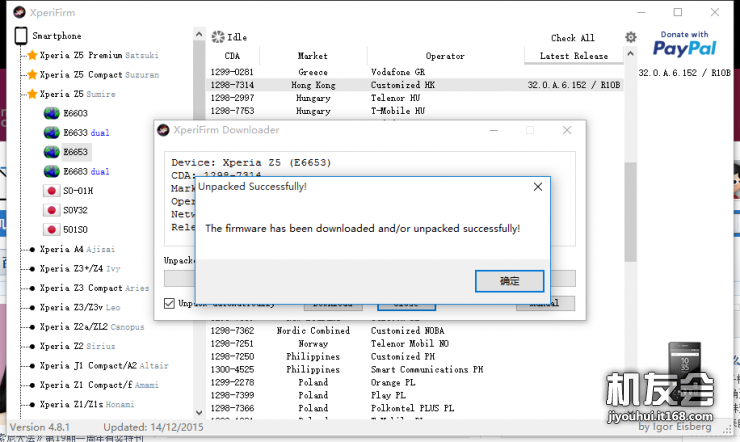Select the E6653 globe icon
This screenshot has width=740, height=442.
pyautogui.click(x=51, y=152)
